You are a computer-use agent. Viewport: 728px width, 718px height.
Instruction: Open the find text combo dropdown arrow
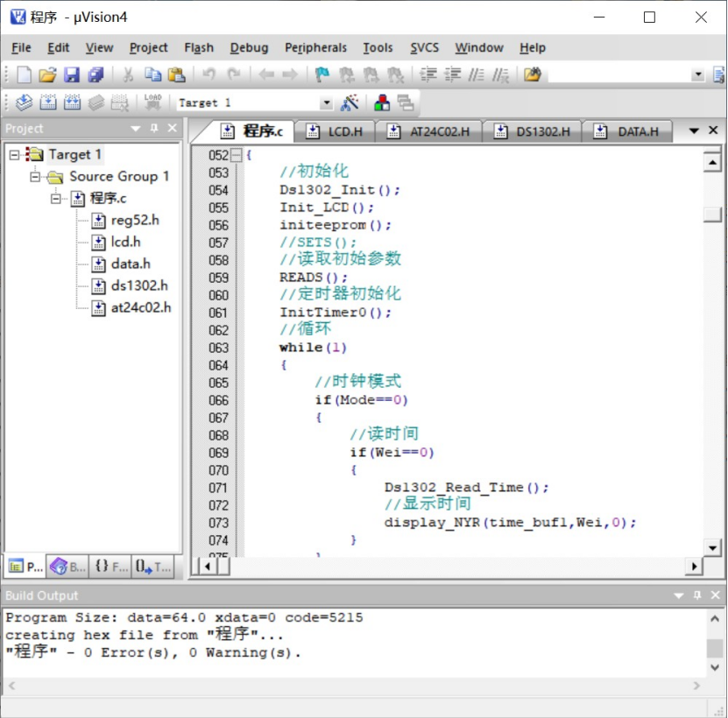(x=698, y=74)
